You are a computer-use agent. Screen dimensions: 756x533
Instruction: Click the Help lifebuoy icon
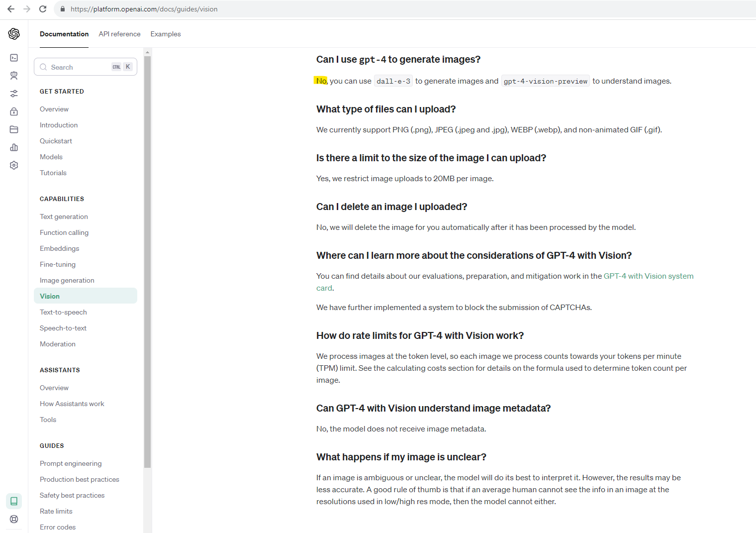coord(14,519)
